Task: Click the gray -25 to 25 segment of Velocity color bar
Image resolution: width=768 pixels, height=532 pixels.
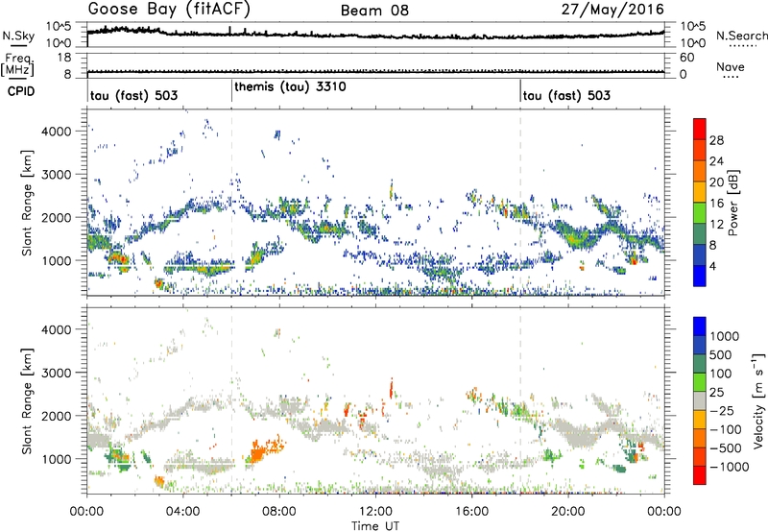Action: 700,401
